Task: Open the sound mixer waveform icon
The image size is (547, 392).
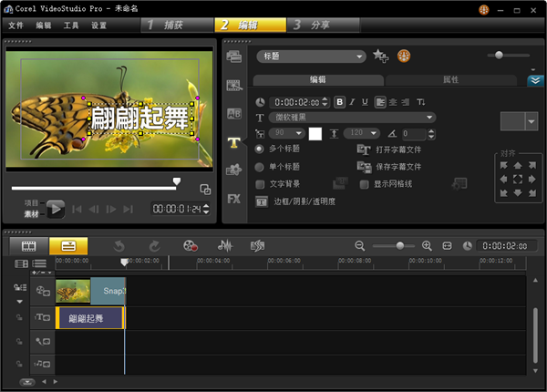Action: point(224,245)
